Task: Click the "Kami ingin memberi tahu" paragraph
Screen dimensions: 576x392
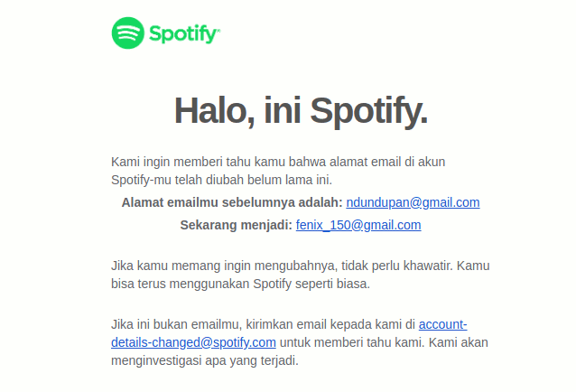Action: tap(278, 171)
